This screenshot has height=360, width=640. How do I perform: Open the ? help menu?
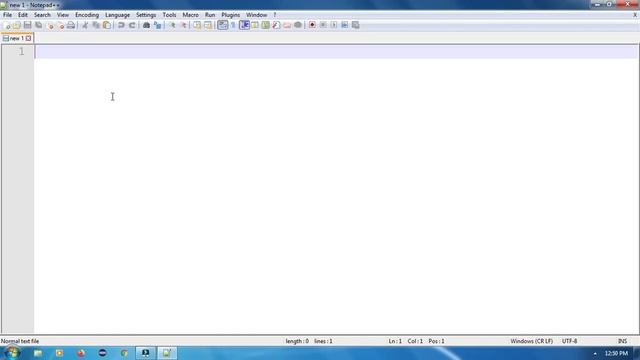tap(275, 15)
